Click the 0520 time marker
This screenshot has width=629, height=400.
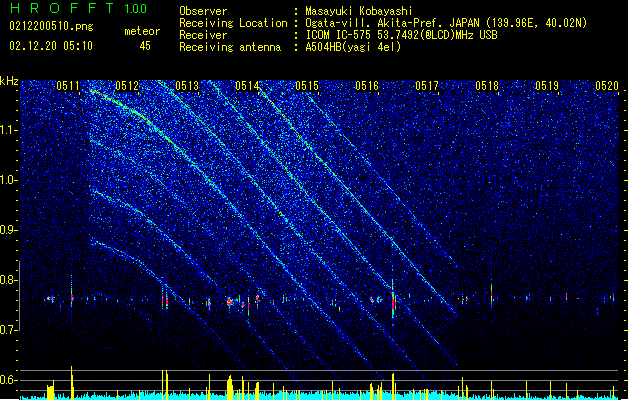607,86
